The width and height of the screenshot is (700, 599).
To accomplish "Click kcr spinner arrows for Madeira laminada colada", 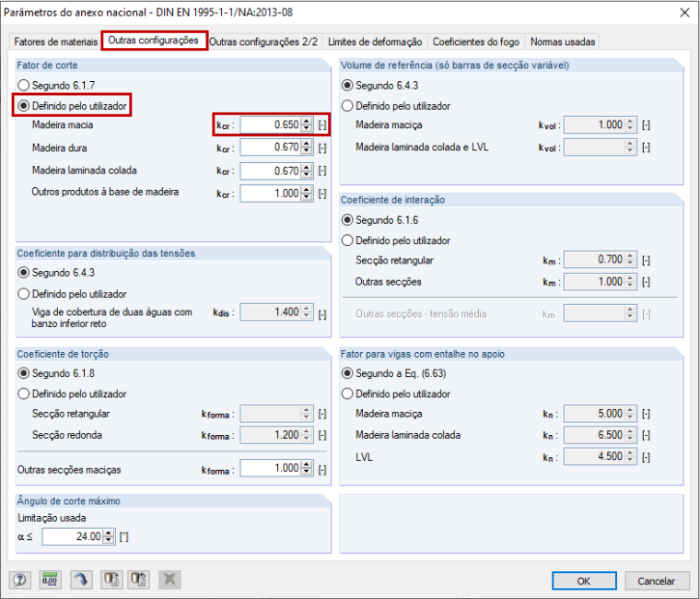I will tap(306, 170).
